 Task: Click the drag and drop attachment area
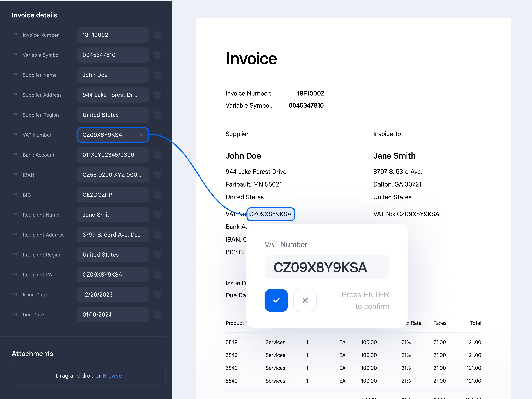pos(88,375)
